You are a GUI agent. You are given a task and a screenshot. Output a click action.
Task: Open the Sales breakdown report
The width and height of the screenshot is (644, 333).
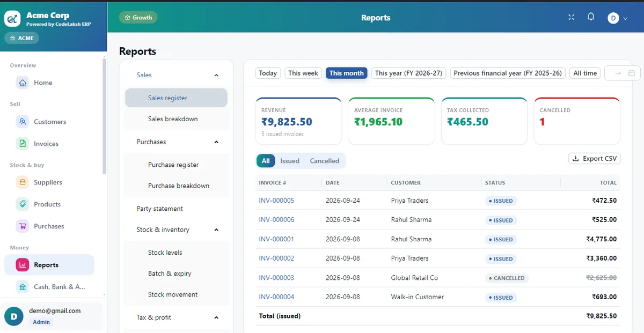176,119
